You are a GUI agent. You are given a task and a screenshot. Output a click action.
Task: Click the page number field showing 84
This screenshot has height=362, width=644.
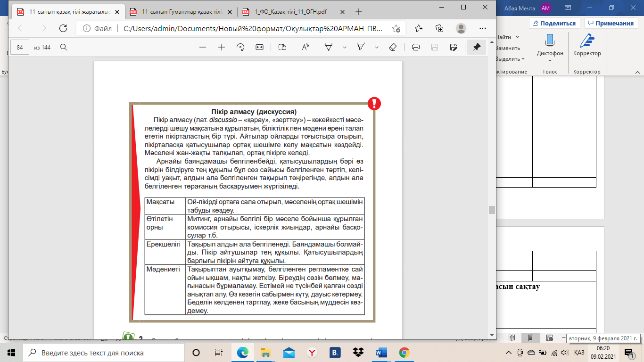pos(20,47)
